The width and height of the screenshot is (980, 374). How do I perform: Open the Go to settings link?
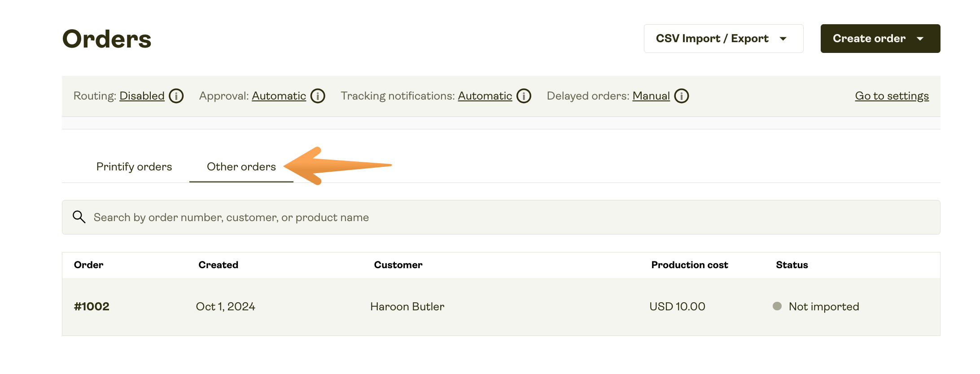(x=892, y=96)
